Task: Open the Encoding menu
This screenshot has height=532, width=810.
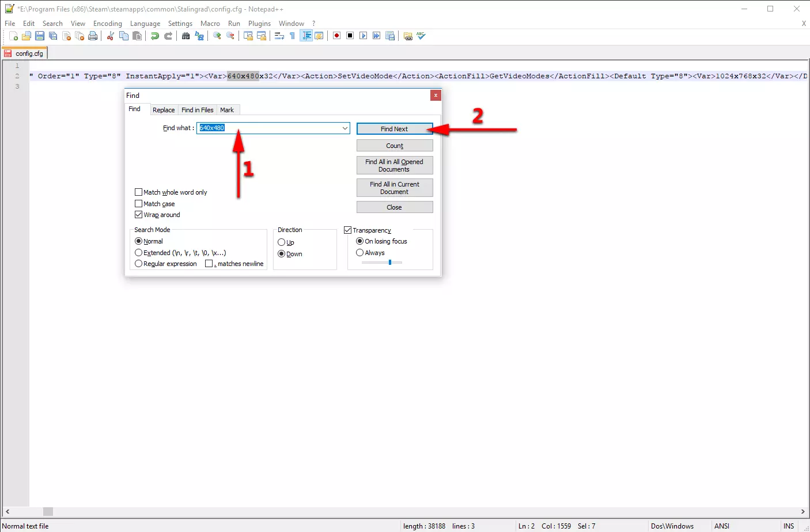Action: pyautogui.click(x=108, y=24)
